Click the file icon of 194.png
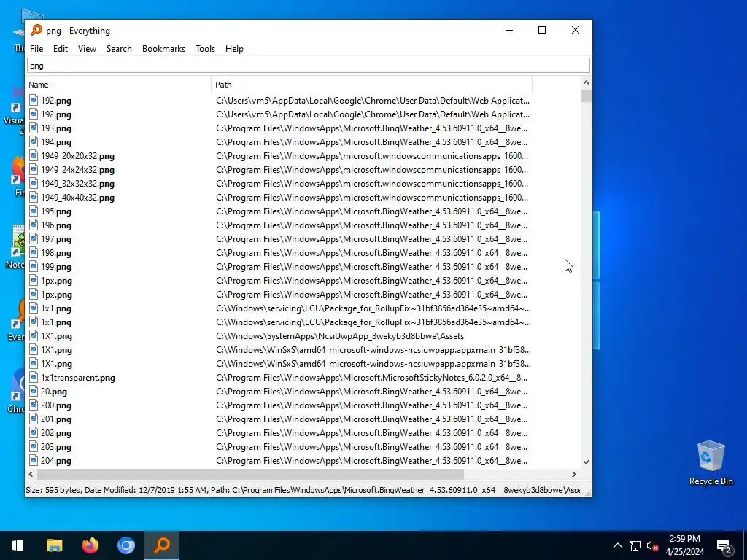 coord(34,141)
